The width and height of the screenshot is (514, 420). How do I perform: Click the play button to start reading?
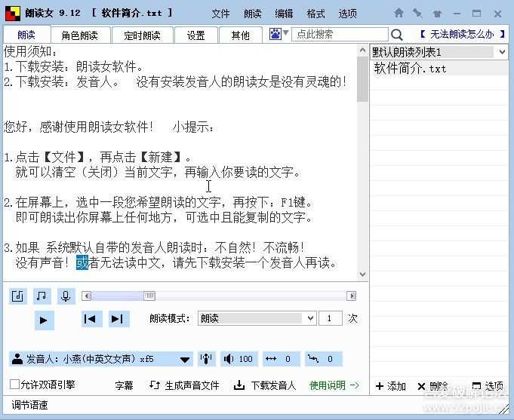43,320
